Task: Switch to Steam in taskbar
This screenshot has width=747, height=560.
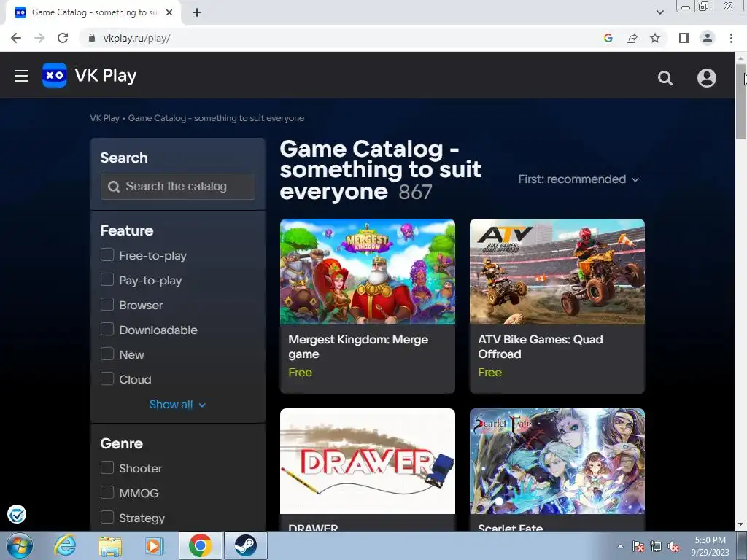Action: tap(245, 545)
